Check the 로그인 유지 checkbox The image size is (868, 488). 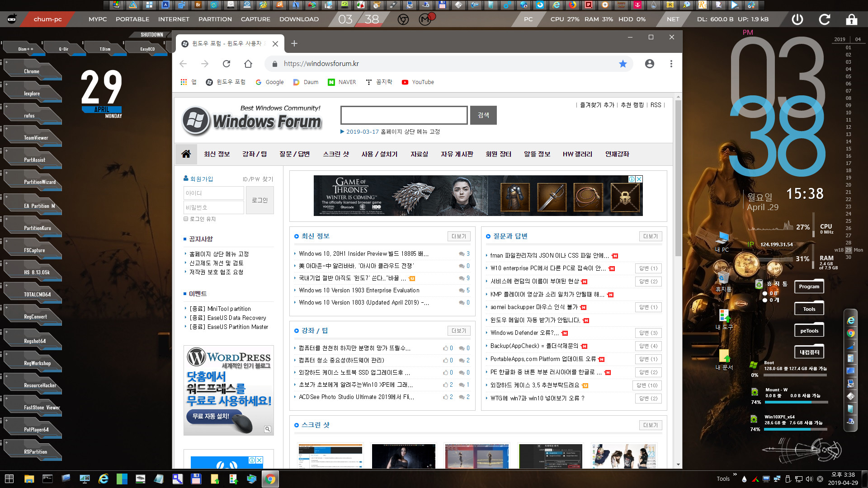(x=186, y=219)
